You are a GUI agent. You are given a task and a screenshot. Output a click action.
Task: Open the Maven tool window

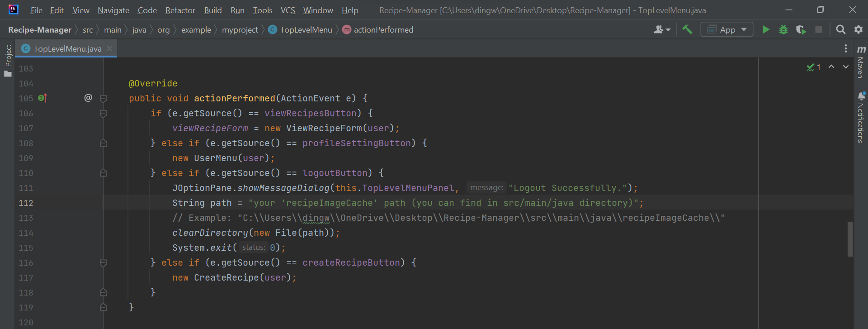click(x=861, y=61)
